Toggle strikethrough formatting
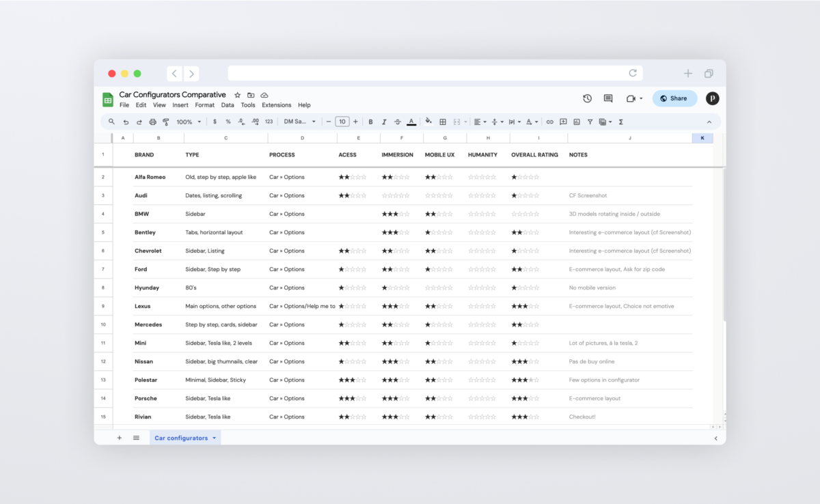The height and width of the screenshot is (504, 820). 398,122
